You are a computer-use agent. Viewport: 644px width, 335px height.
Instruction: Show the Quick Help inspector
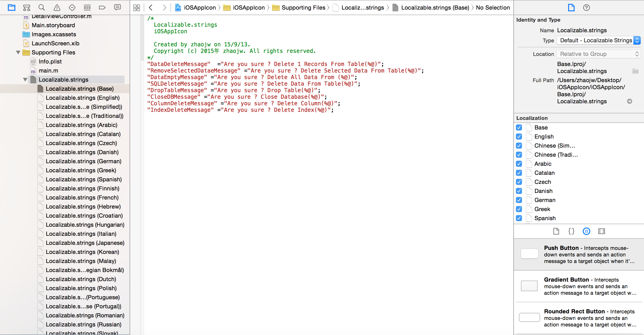586,8
